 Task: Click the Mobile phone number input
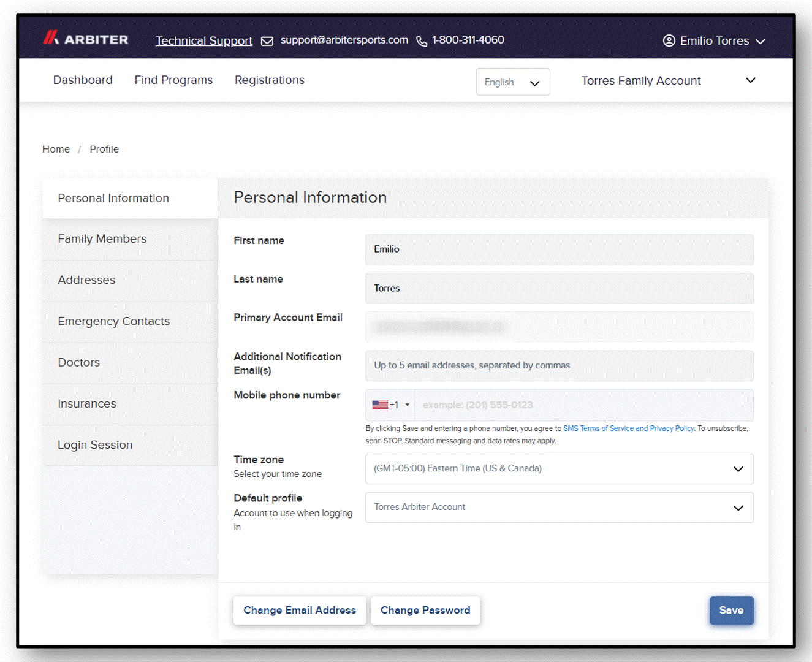click(584, 405)
